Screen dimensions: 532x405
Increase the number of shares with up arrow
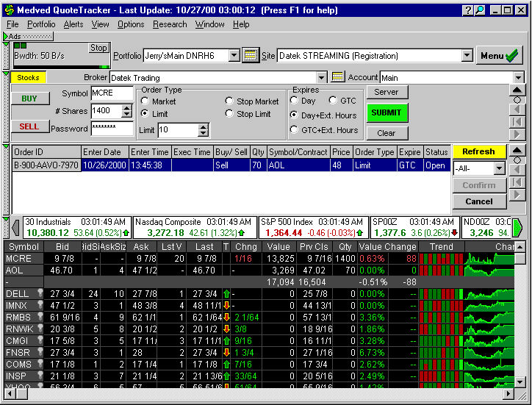click(x=126, y=107)
